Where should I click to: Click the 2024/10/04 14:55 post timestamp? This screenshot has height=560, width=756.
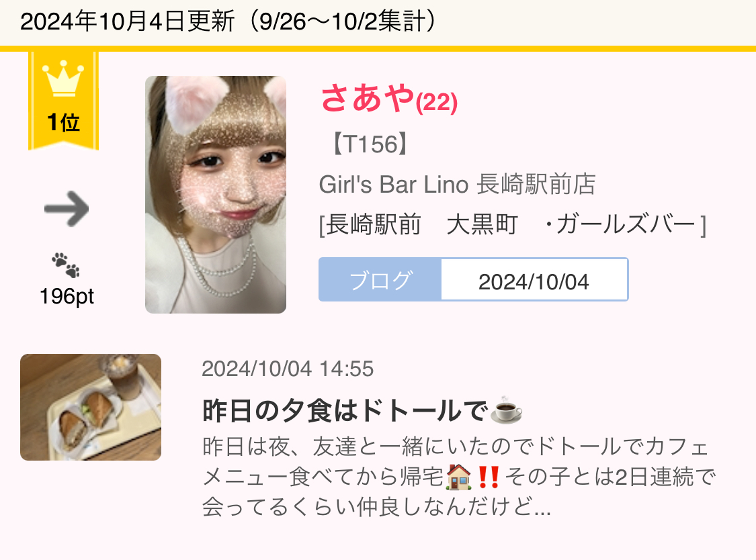coord(288,369)
